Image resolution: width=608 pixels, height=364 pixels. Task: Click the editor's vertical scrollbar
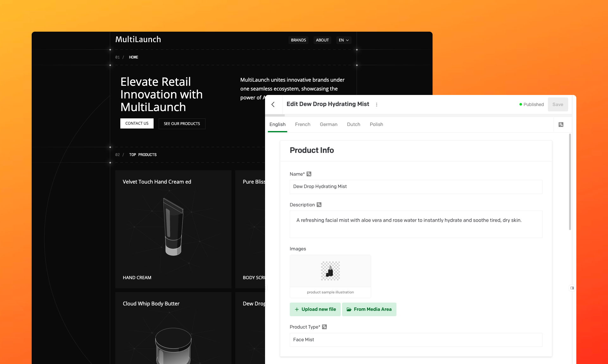[570, 182]
